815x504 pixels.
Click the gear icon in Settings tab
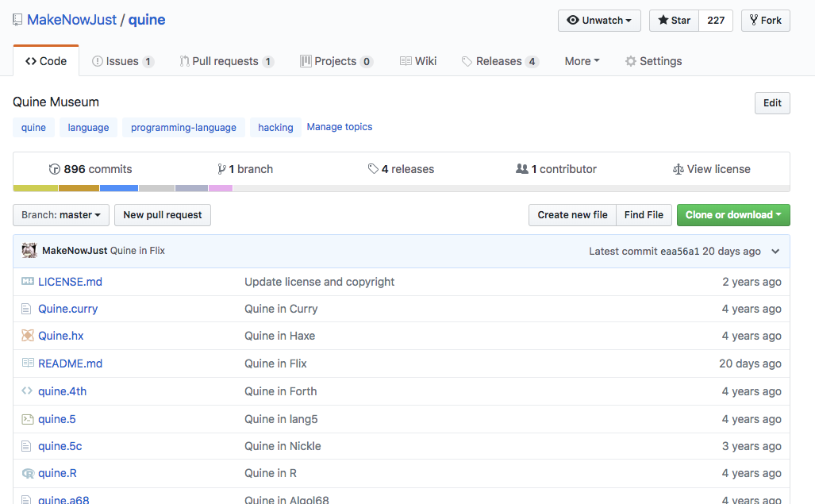coord(630,61)
